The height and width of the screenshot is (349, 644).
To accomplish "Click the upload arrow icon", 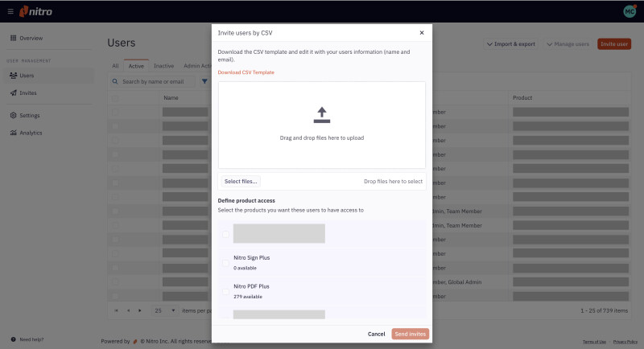I will pyautogui.click(x=321, y=115).
